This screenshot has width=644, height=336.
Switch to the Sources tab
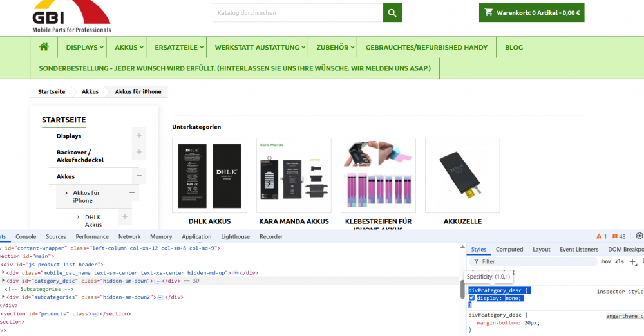coord(56,236)
